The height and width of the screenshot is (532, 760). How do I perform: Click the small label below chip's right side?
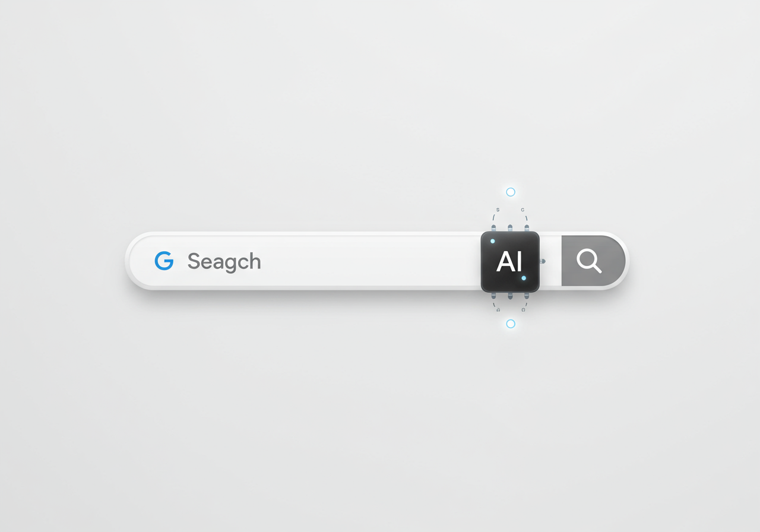(523, 309)
